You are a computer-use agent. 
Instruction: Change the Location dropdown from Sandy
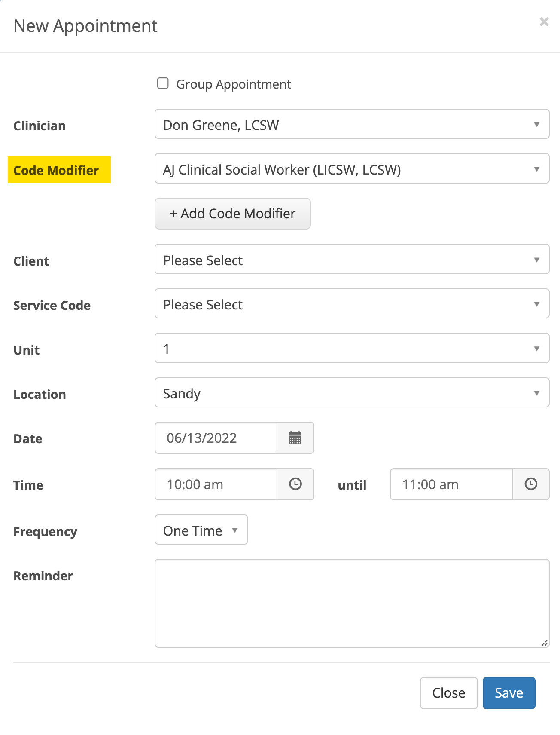352,393
